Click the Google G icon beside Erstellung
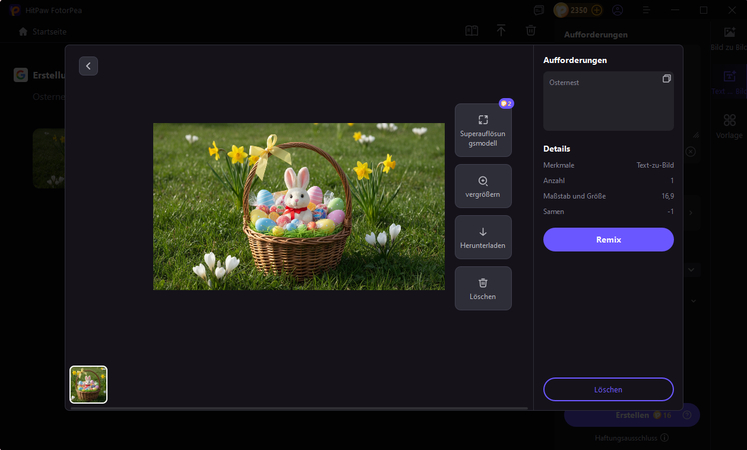 click(x=20, y=75)
